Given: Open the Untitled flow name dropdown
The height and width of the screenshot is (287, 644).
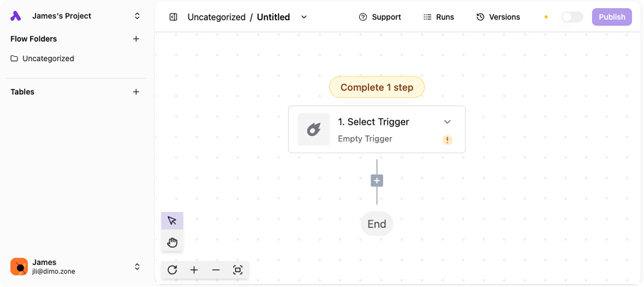Looking at the screenshot, I should (x=304, y=17).
